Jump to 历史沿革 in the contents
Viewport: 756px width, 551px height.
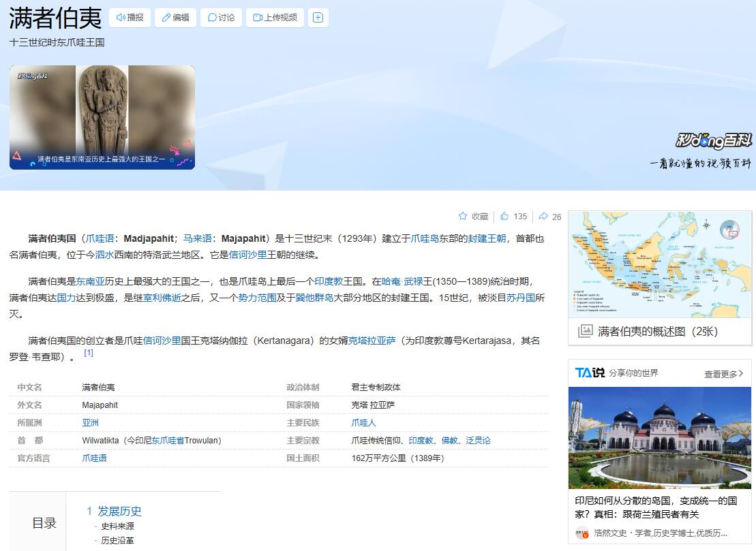pos(118,540)
